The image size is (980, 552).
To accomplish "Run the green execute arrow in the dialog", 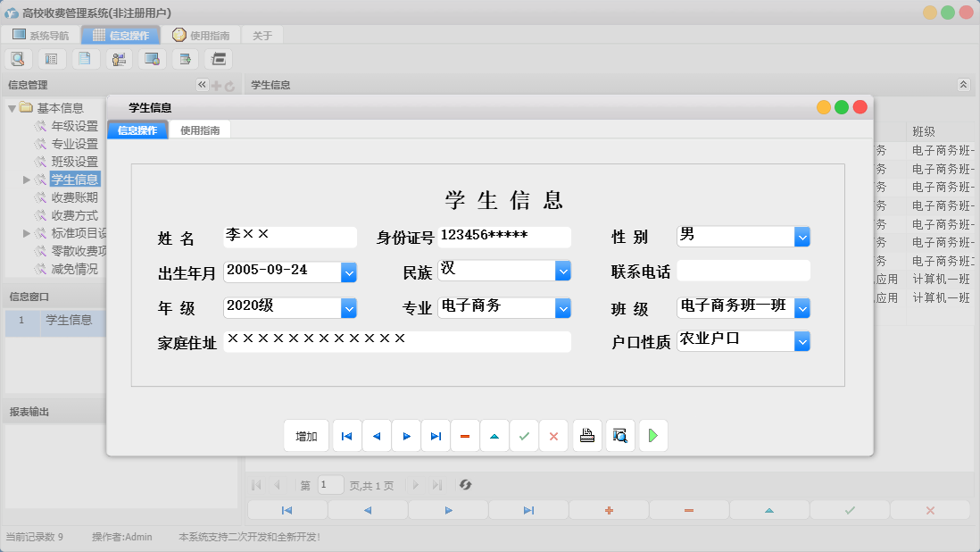I will coord(652,435).
